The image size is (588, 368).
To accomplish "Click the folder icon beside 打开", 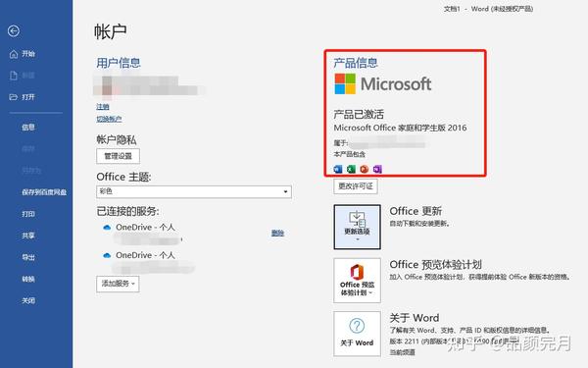I will pos(14,97).
